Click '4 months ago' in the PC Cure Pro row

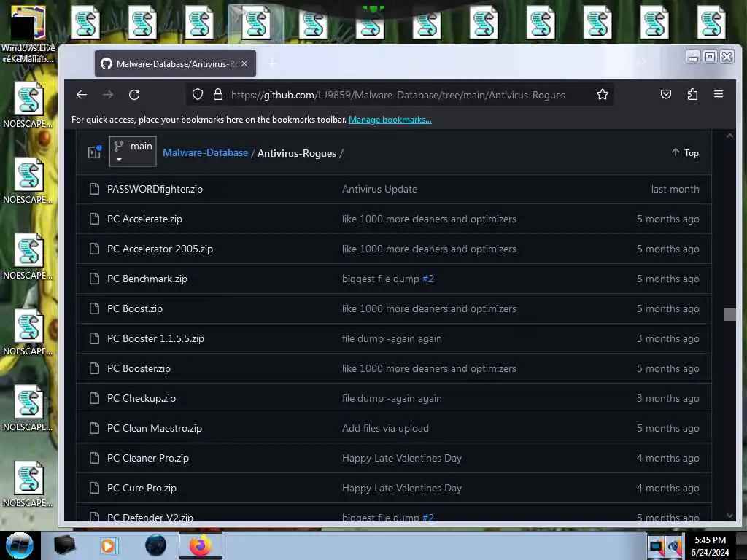click(x=668, y=488)
